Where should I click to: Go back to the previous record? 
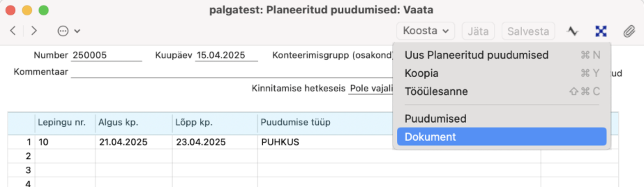[x=13, y=31]
